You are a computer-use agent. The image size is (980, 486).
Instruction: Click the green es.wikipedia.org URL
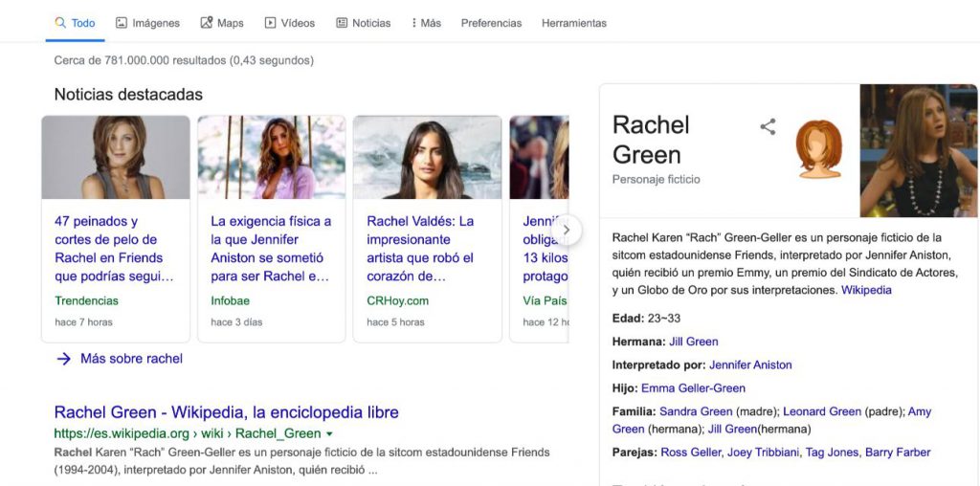point(188,433)
